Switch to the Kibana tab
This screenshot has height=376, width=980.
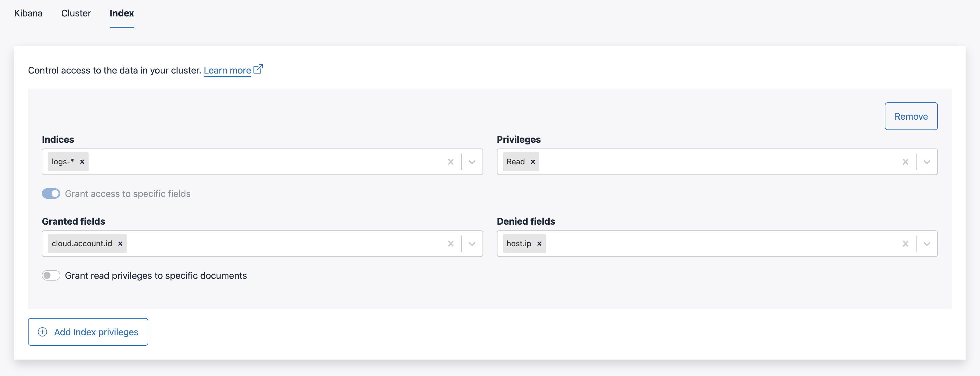pos(28,13)
